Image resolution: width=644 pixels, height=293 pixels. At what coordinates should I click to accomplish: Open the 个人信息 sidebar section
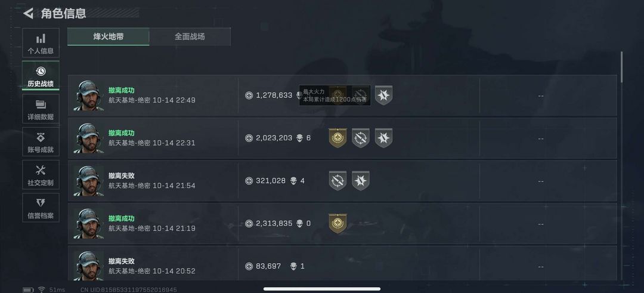[x=41, y=43]
